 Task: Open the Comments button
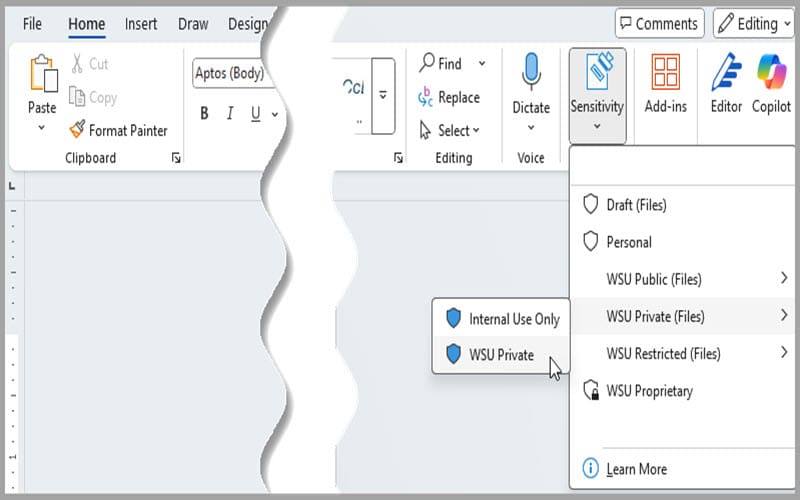point(660,23)
